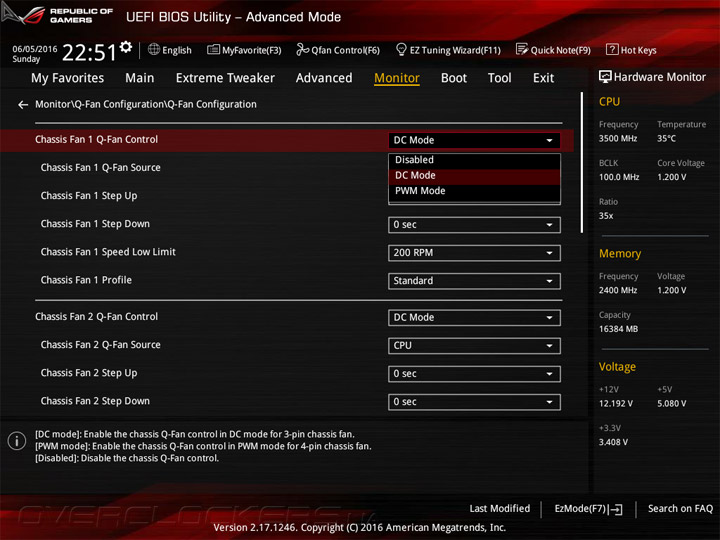The height and width of the screenshot is (540, 720).
Task: Launch EZ Tuning Wizard(F11)
Action: click(448, 50)
